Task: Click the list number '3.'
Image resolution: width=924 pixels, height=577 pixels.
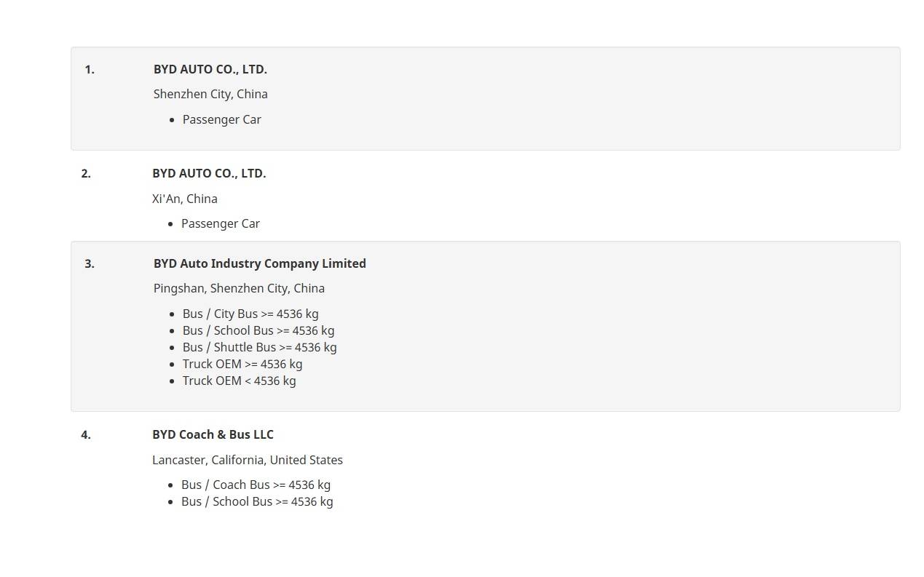Action: [x=90, y=263]
